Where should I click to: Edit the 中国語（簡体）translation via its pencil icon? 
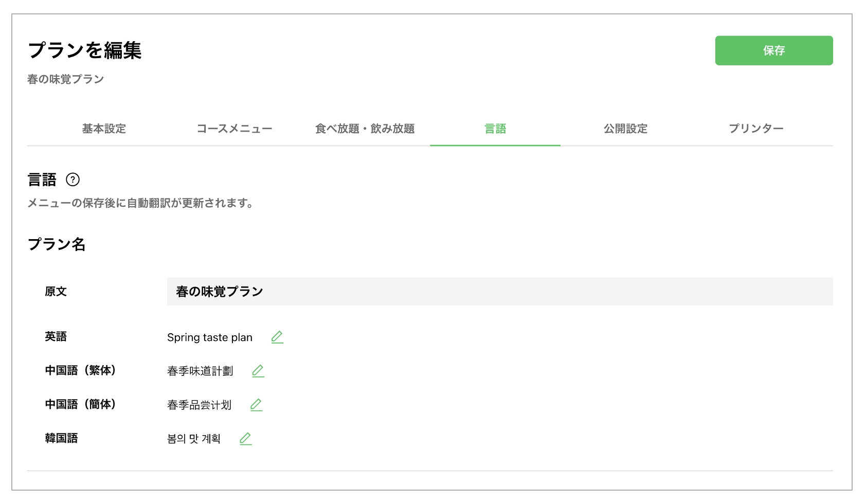click(x=257, y=405)
